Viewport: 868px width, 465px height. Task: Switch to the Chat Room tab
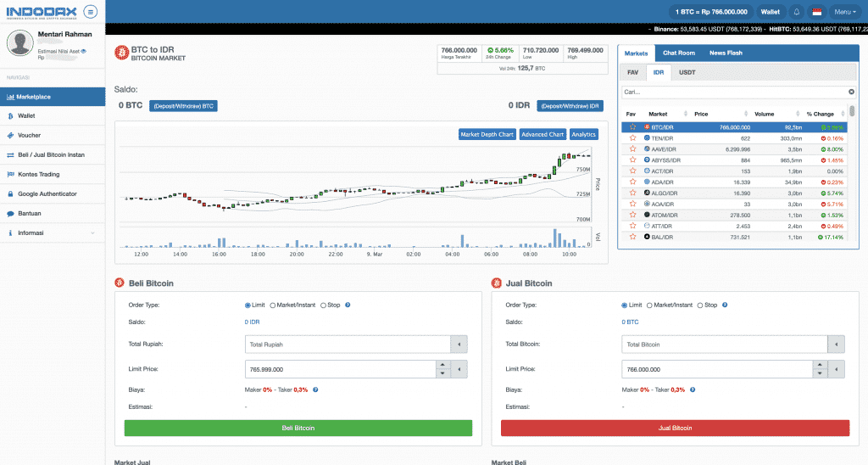(x=678, y=53)
